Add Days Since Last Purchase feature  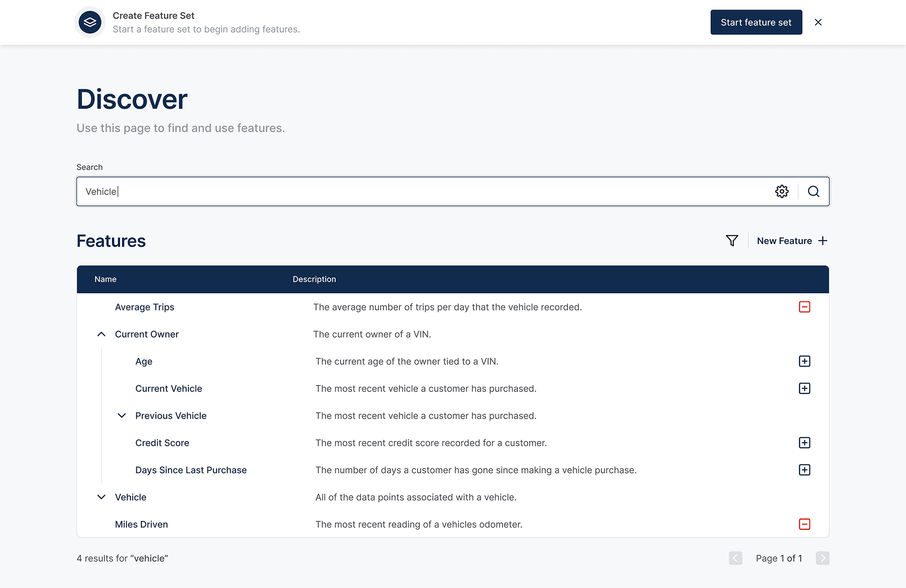[x=805, y=470]
